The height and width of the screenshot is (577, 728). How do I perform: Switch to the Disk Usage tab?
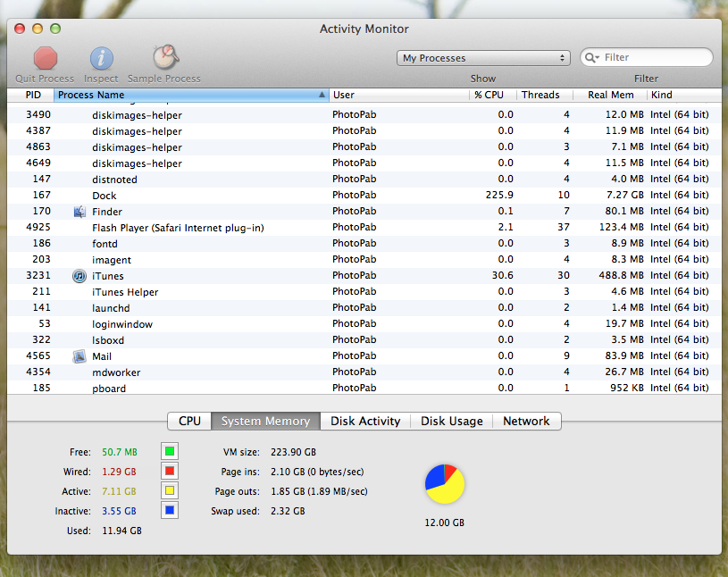pyautogui.click(x=452, y=421)
